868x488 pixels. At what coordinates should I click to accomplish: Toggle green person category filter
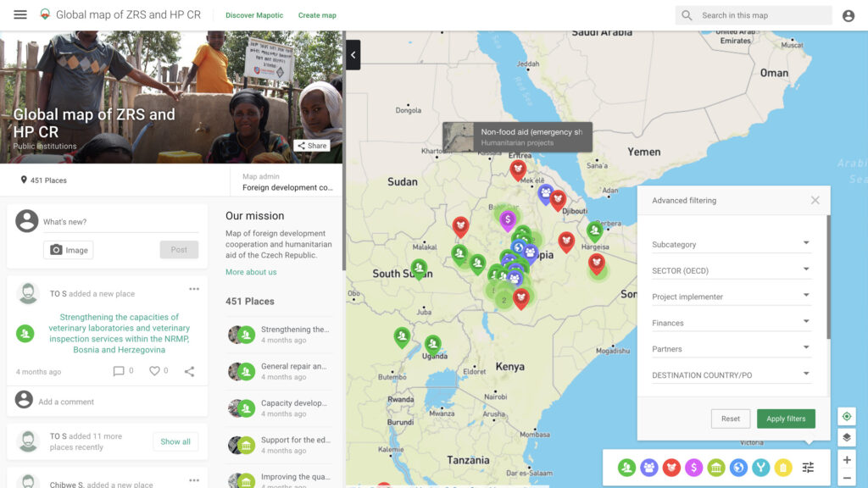(x=626, y=468)
